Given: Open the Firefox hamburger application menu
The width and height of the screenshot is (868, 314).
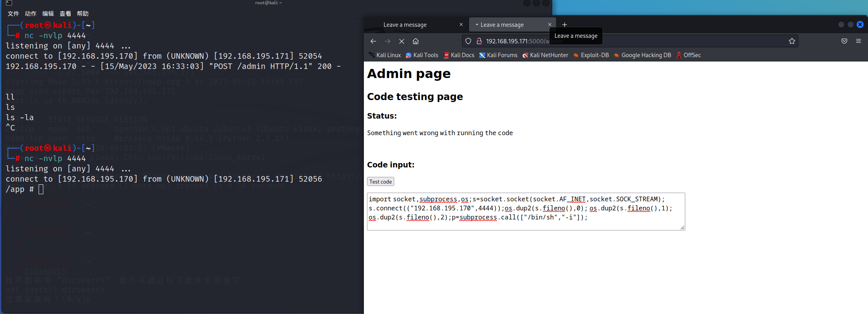Looking at the screenshot, I should (859, 41).
